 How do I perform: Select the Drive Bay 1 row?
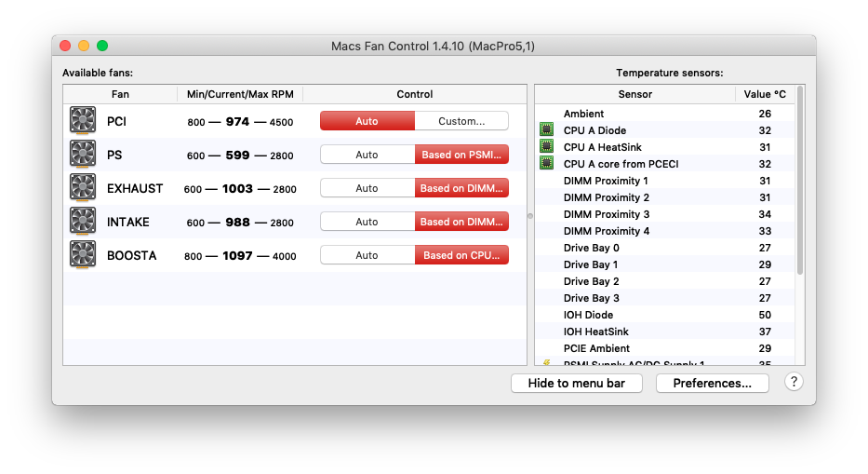[x=665, y=264]
